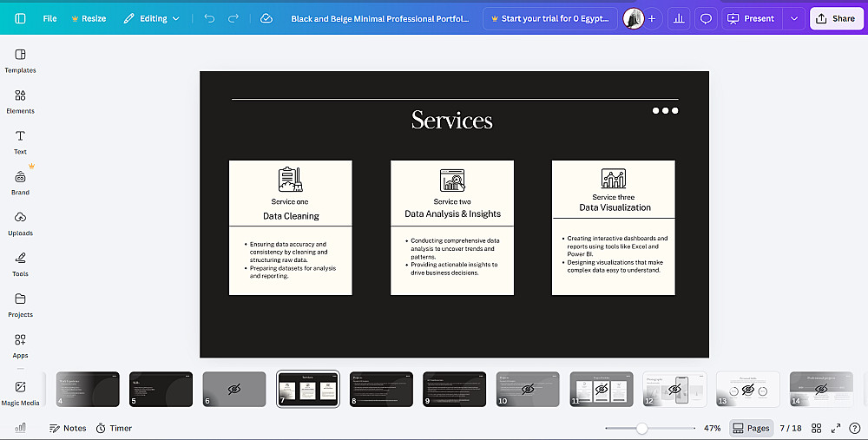Image resolution: width=868 pixels, height=440 pixels.
Task: Select the Services heading on the slide
Action: (x=451, y=120)
